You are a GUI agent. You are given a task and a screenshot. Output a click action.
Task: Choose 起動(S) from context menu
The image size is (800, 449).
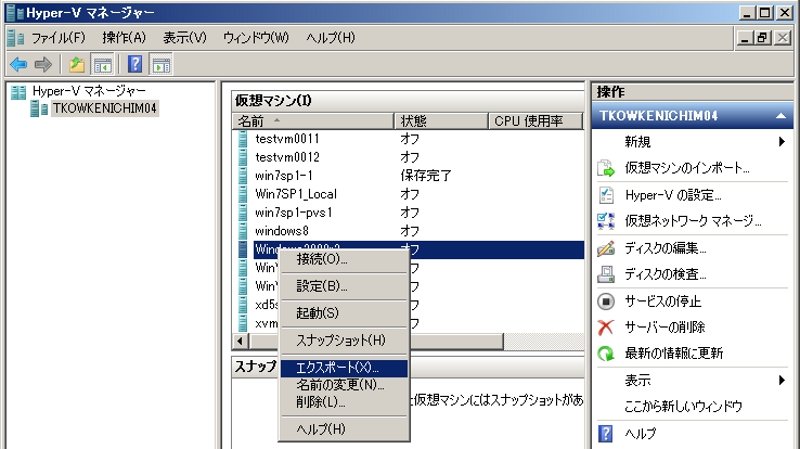(x=343, y=313)
